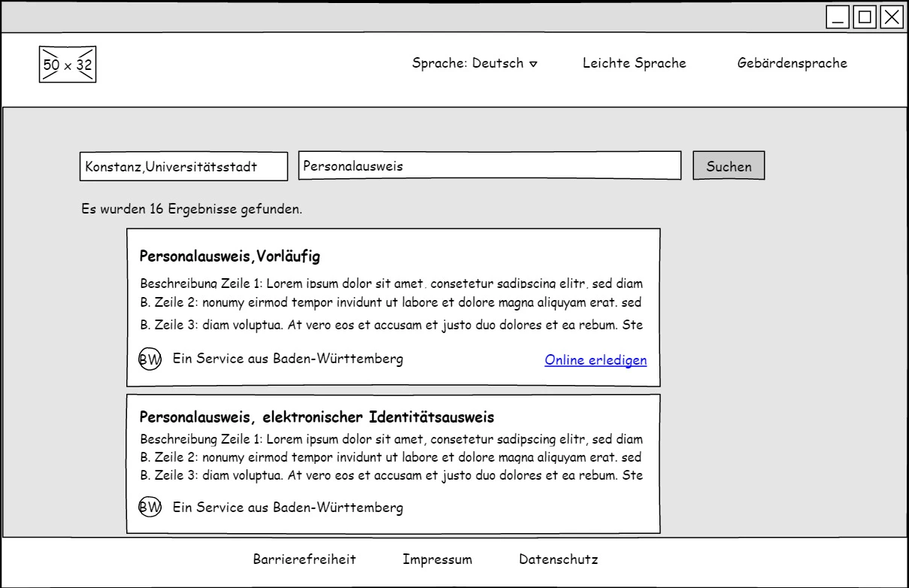Click the Suchen button
909x588 pixels.
point(729,165)
